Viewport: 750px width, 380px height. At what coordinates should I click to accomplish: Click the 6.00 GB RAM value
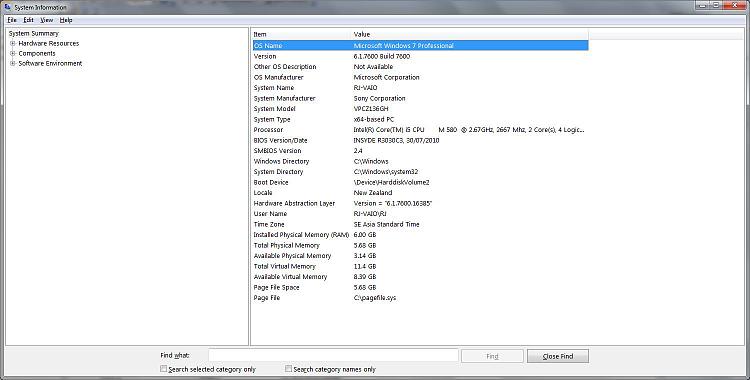pos(365,235)
